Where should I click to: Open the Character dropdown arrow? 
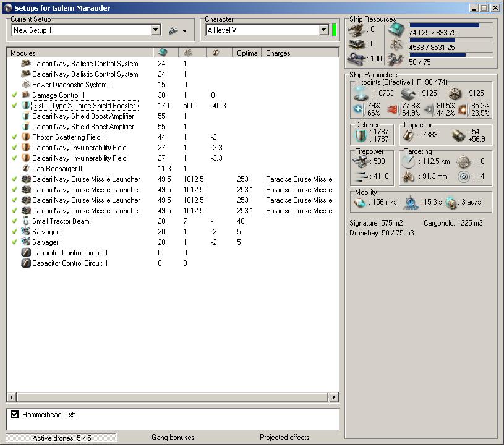(323, 30)
